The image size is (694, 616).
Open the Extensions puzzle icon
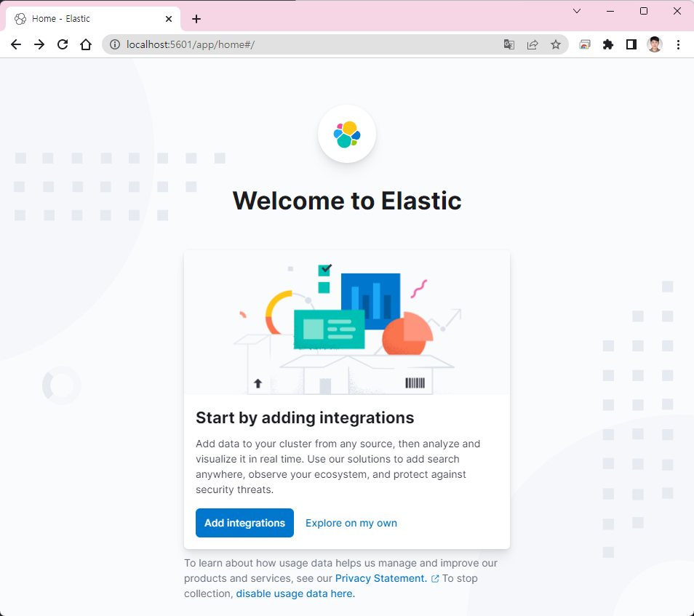[x=608, y=44]
